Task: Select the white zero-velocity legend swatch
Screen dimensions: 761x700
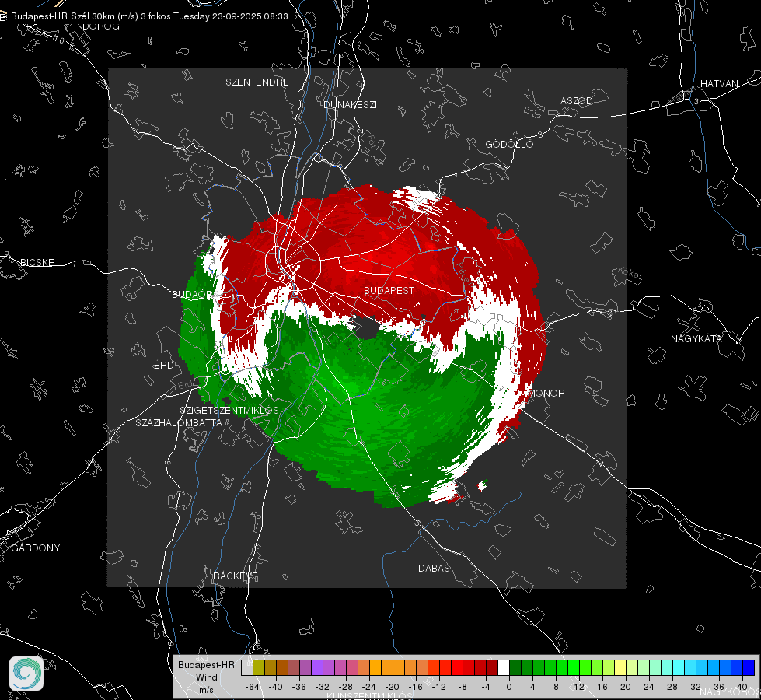Action: click(x=504, y=667)
